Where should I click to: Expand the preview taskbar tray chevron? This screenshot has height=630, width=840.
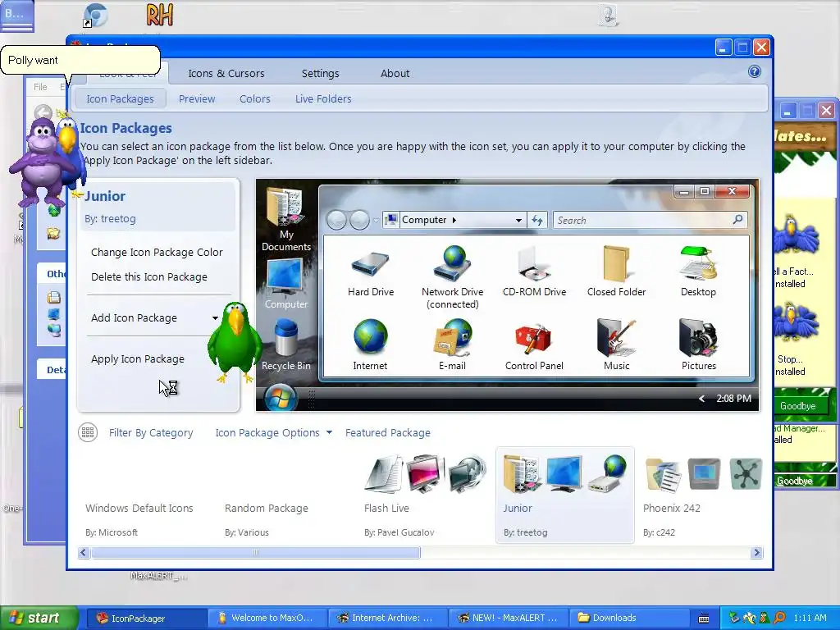pos(701,399)
